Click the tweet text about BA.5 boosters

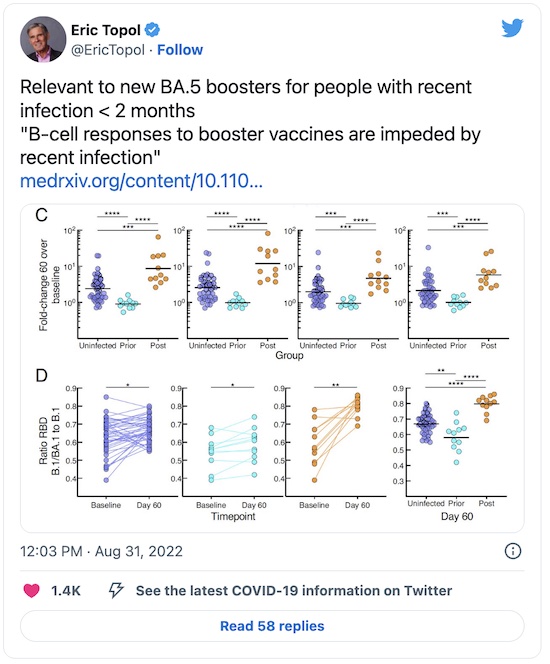coord(246,99)
